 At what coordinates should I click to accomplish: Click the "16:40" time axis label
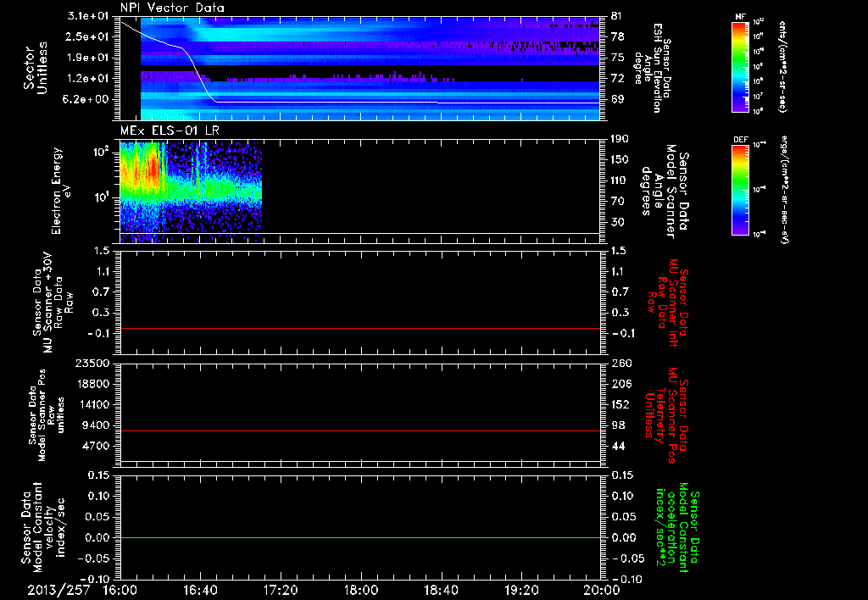(x=200, y=590)
